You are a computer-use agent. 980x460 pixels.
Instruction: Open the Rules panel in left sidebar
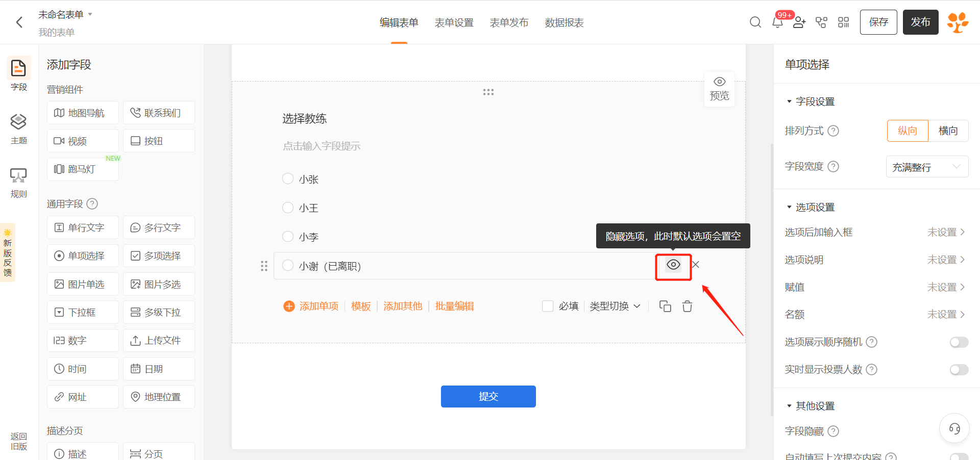click(19, 182)
